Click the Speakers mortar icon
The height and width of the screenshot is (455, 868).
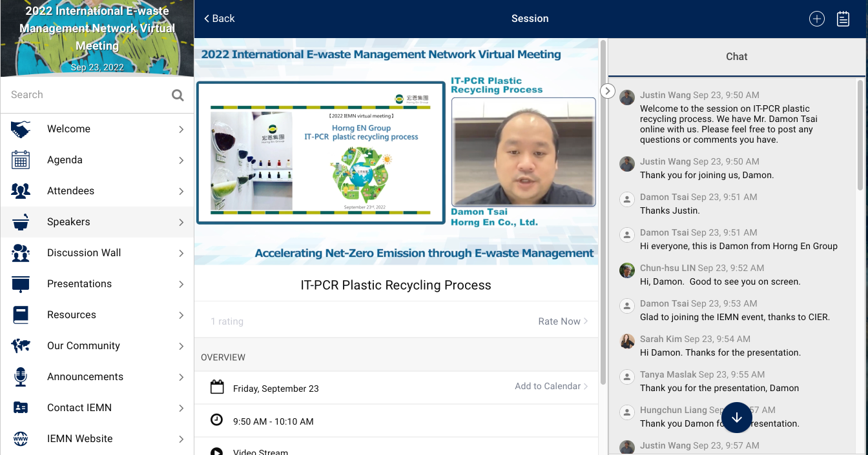[x=21, y=222]
